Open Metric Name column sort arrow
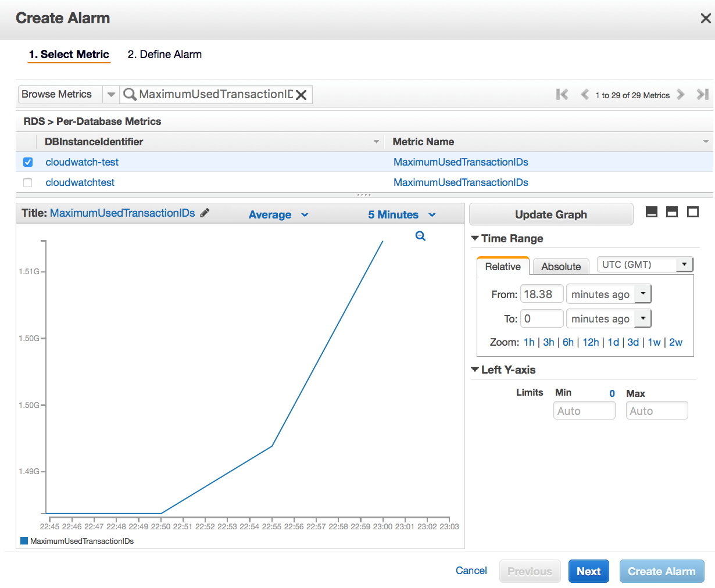This screenshot has height=588, width=715. (706, 142)
